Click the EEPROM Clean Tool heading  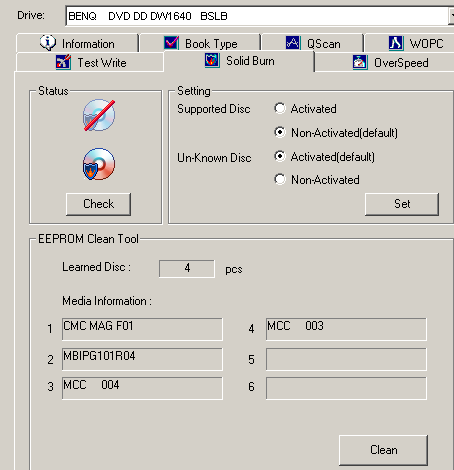pos(88,239)
